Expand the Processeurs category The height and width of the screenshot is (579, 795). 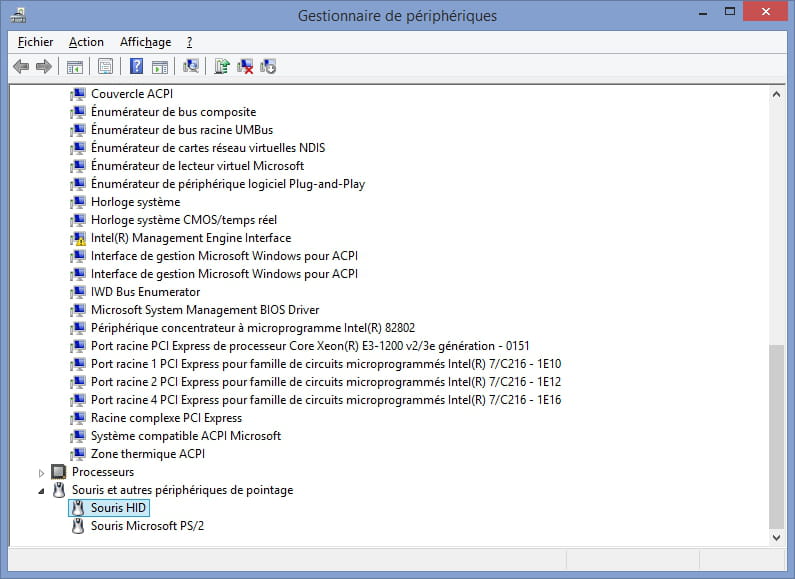[x=41, y=473]
